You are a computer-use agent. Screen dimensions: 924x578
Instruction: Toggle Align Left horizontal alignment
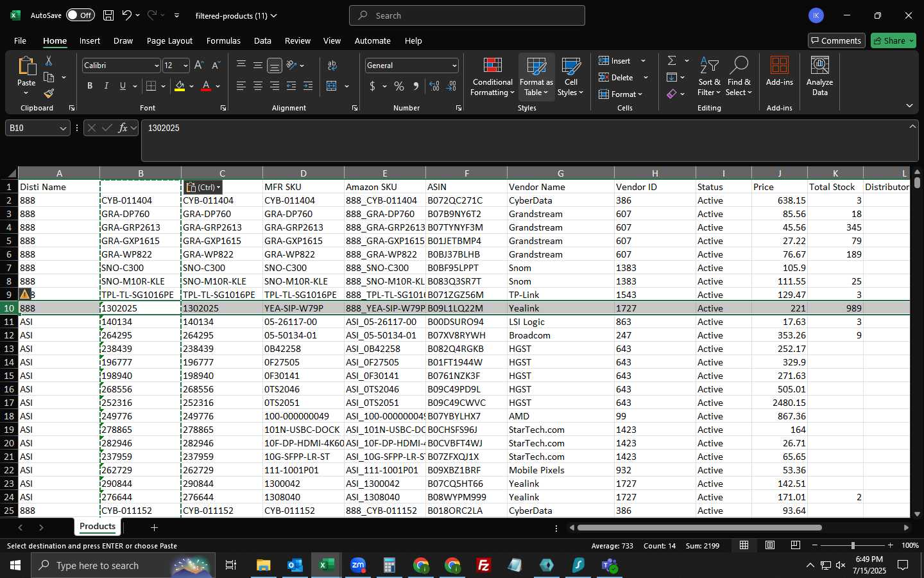coord(241,86)
